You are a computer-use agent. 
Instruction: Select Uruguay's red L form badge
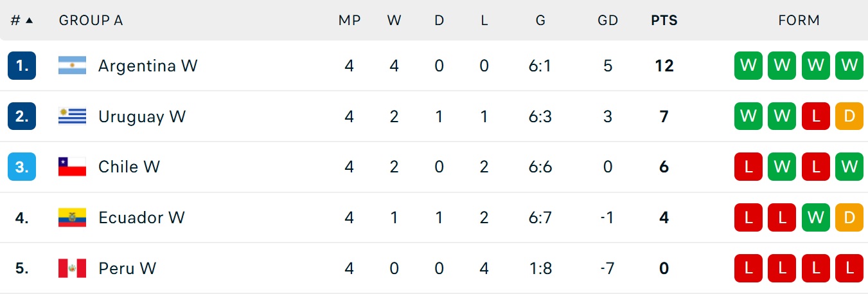pos(816,116)
